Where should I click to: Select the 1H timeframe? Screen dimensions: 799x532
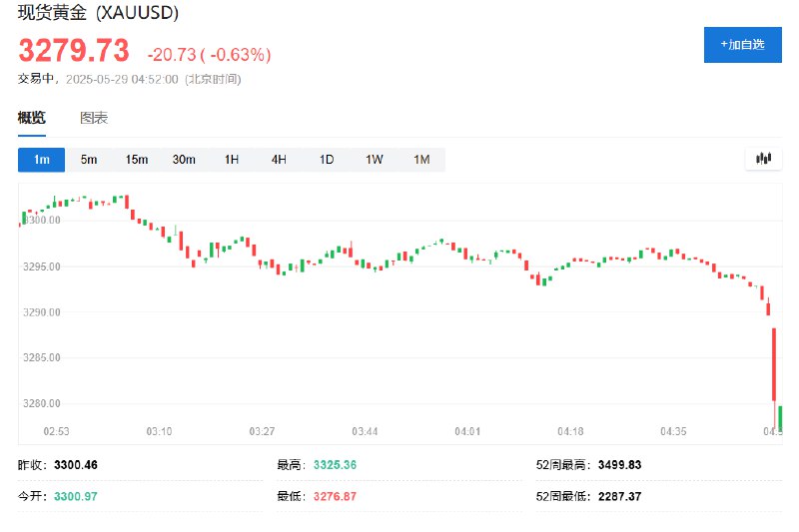click(232, 160)
